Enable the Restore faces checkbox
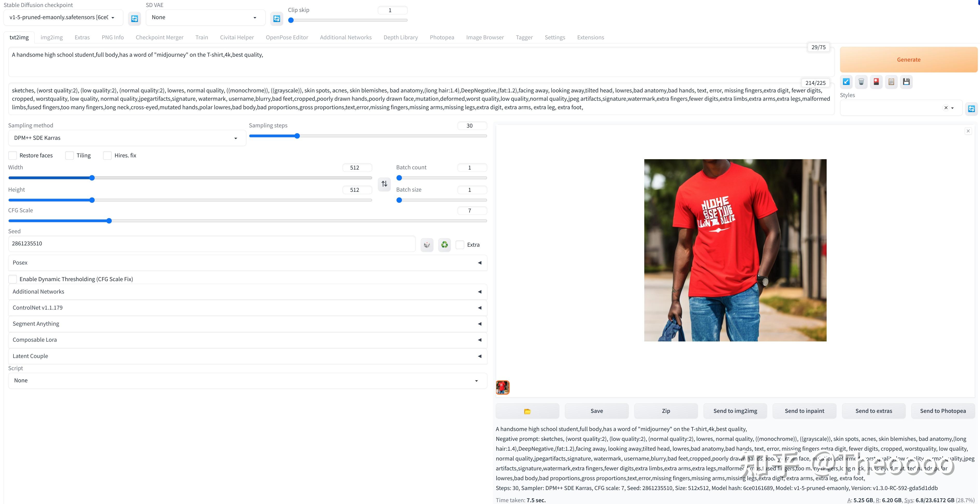This screenshot has width=980, height=504. (x=13, y=156)
